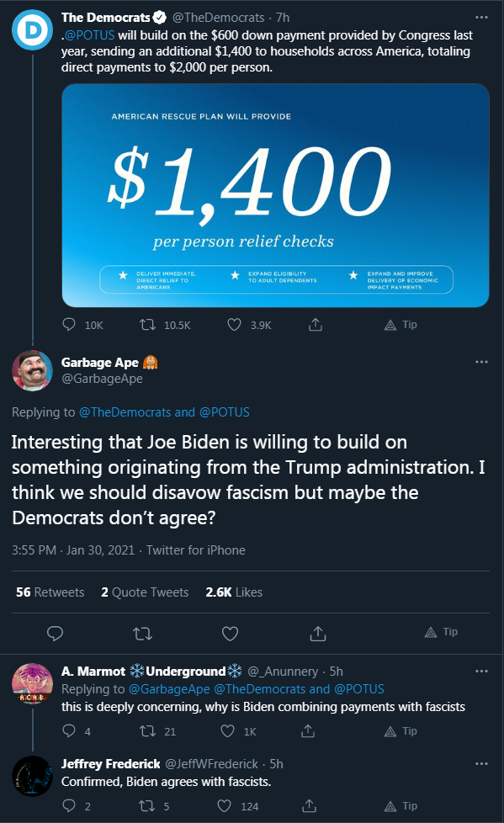Open @POTUS mention in Democrats tweet

pos(89,35)
